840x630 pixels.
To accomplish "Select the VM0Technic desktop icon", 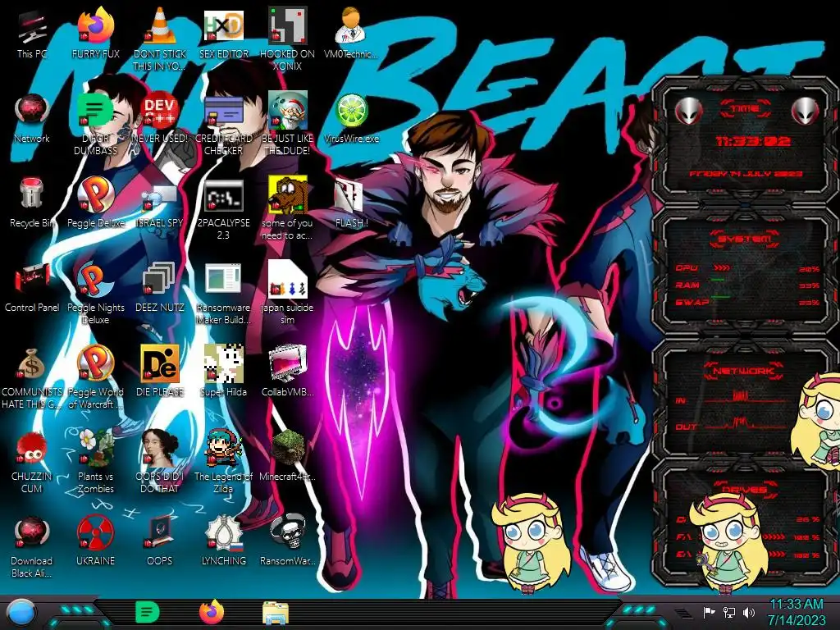I will [x=351, y=33].
